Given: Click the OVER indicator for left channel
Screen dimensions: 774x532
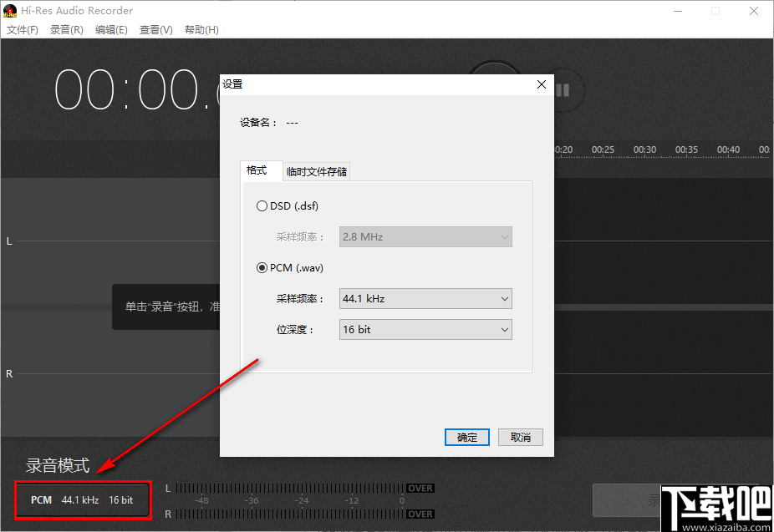Looking at the screenshot, I should click(x=420, y=488).
